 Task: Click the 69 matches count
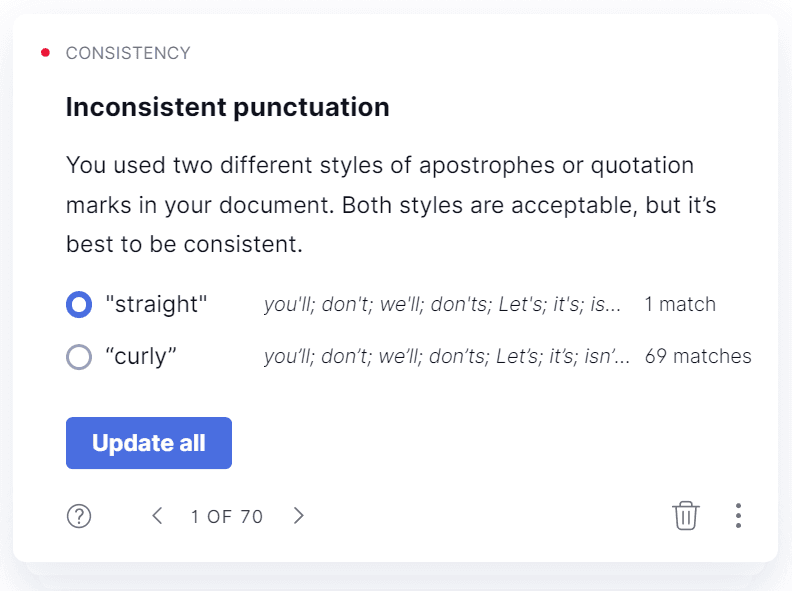698,356
